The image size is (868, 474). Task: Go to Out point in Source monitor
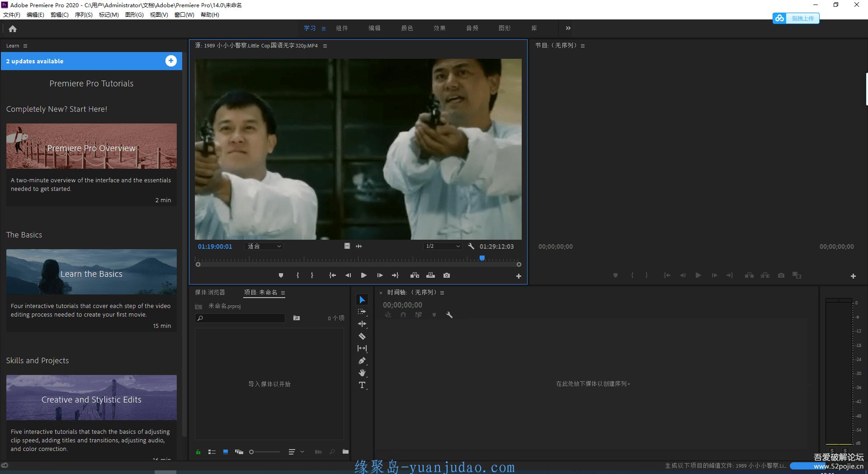coord(395,275)
